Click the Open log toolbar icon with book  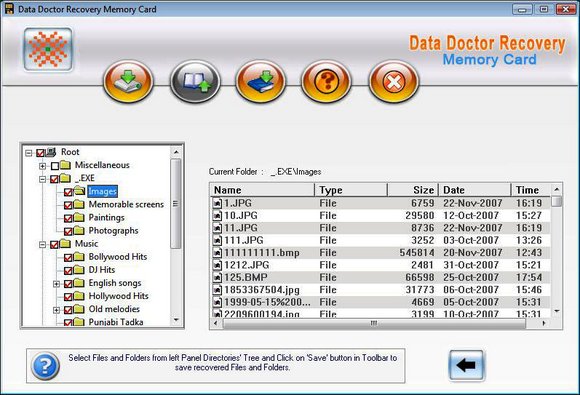click(x=195, y=81)
